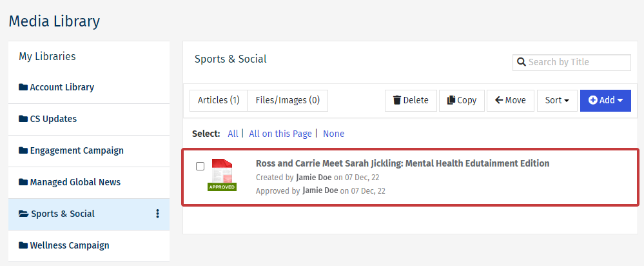644x266 pixels.
Task: Switch to the Articles (1) tab
Action: [219, 100]
